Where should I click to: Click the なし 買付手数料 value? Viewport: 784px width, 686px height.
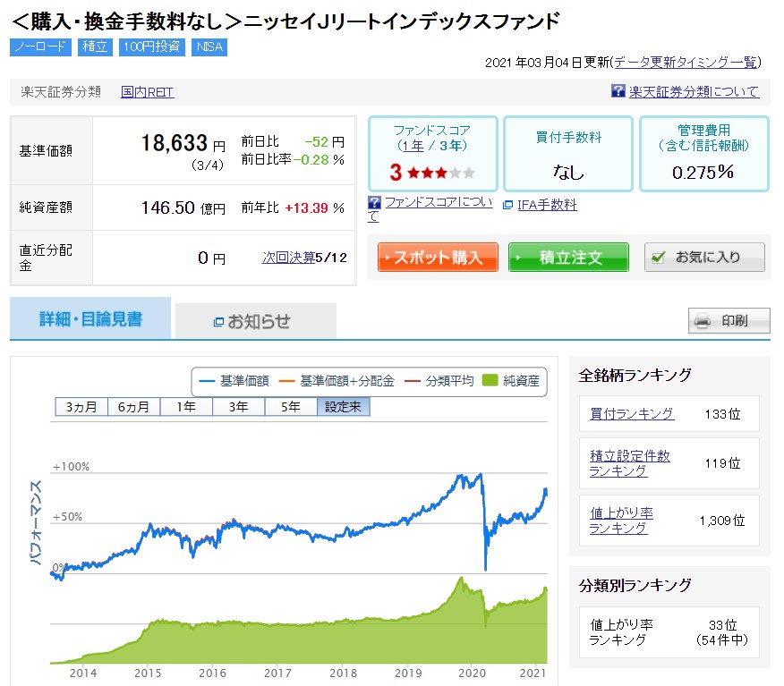568,173
